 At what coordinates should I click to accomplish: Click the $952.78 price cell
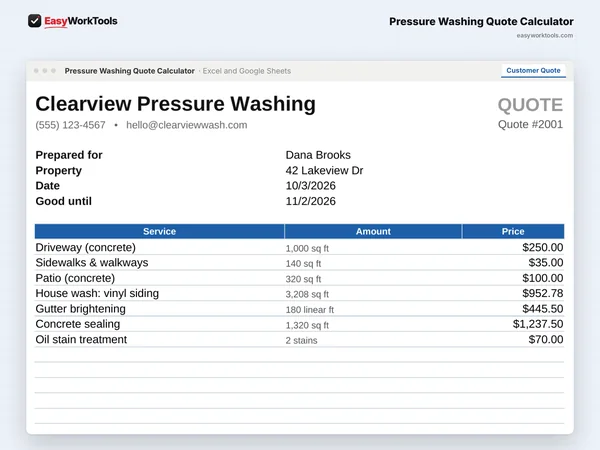click(513, 293)
